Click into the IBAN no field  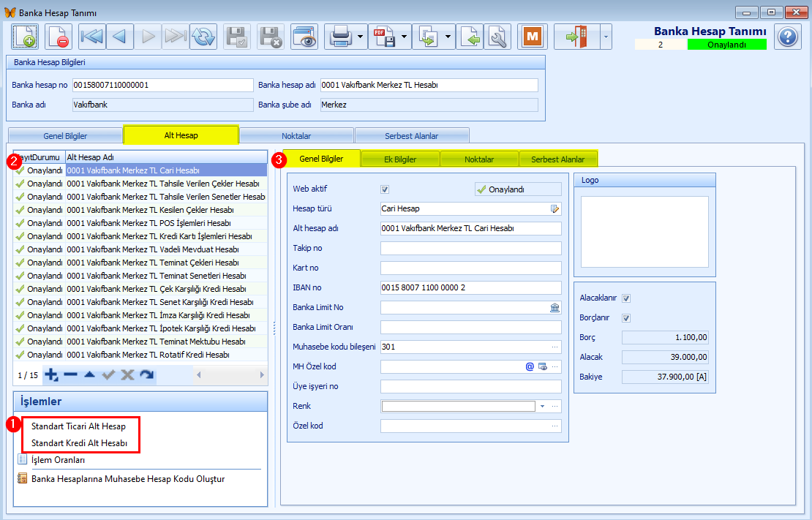(x=470, y=287)
